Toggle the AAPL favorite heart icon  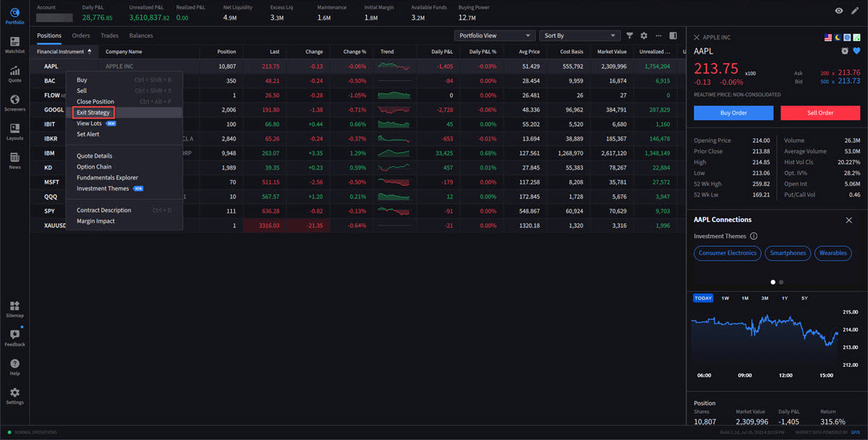click(x=856, y=51)
